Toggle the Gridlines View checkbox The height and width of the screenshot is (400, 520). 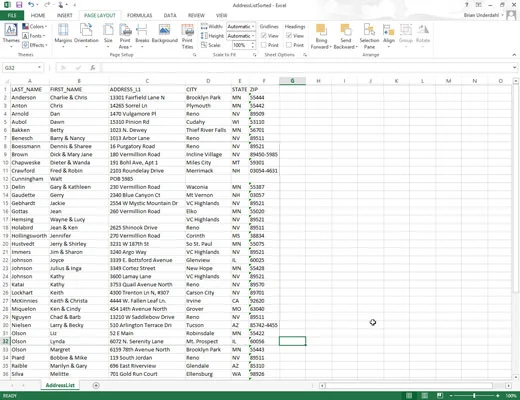[x=264, y=36]
